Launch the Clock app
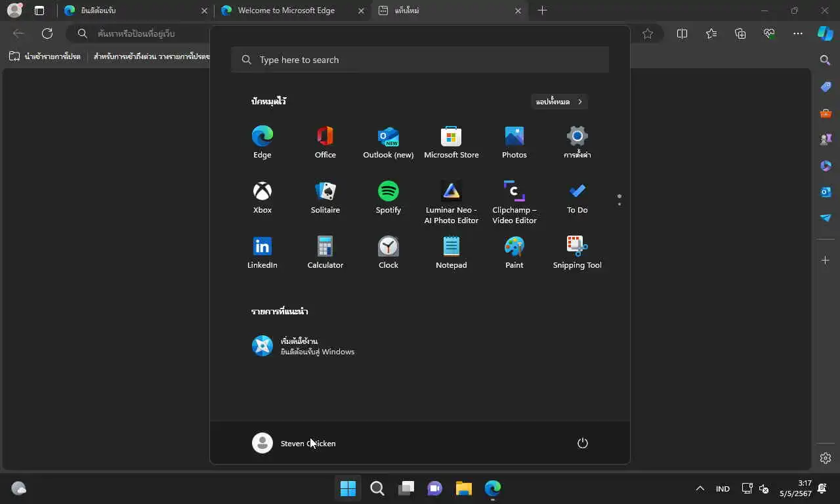 [x=388, y=253]
